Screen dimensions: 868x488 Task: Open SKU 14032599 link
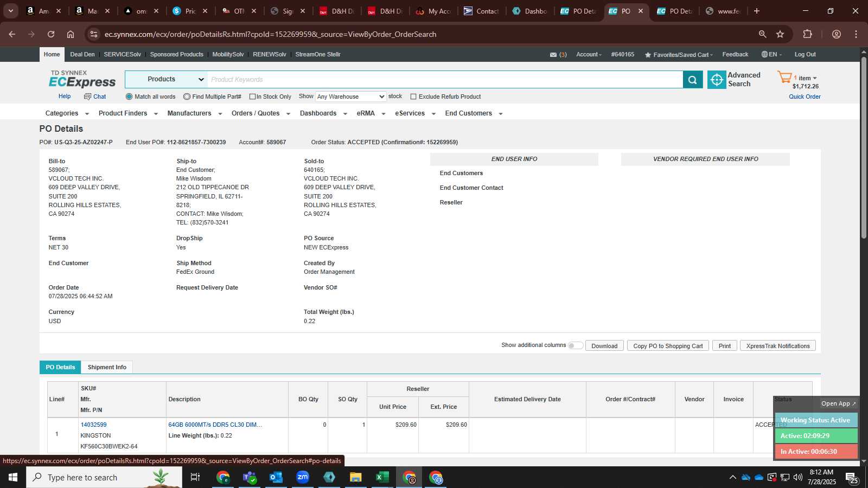[x=93, y=425]
